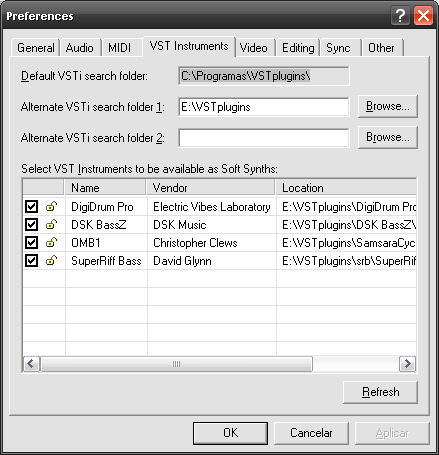Click the E:\VSTplugins\SamsaraCyc location cell
This screenshot has height=455, width=439.
tap(346, 243)
